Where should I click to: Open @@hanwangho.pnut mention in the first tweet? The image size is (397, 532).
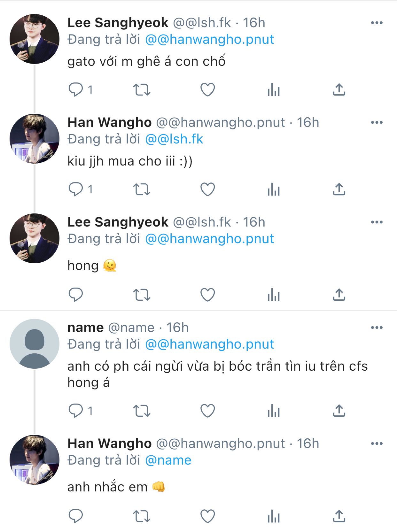coord(210,40)
